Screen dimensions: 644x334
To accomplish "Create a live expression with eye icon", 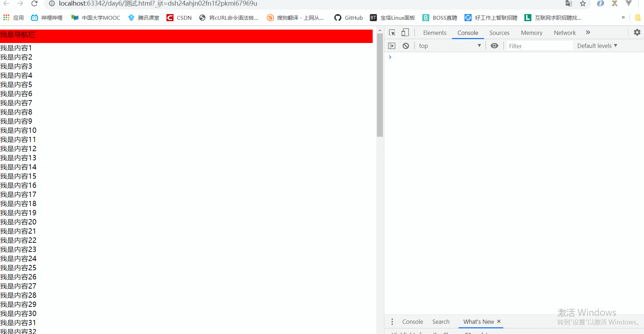I will 494,46.
